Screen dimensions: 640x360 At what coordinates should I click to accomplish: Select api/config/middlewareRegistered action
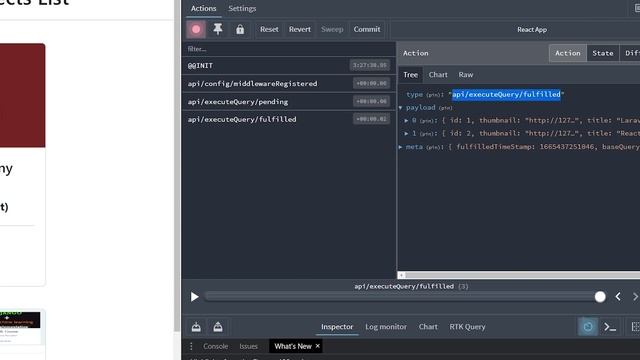[x=289, y=83]
